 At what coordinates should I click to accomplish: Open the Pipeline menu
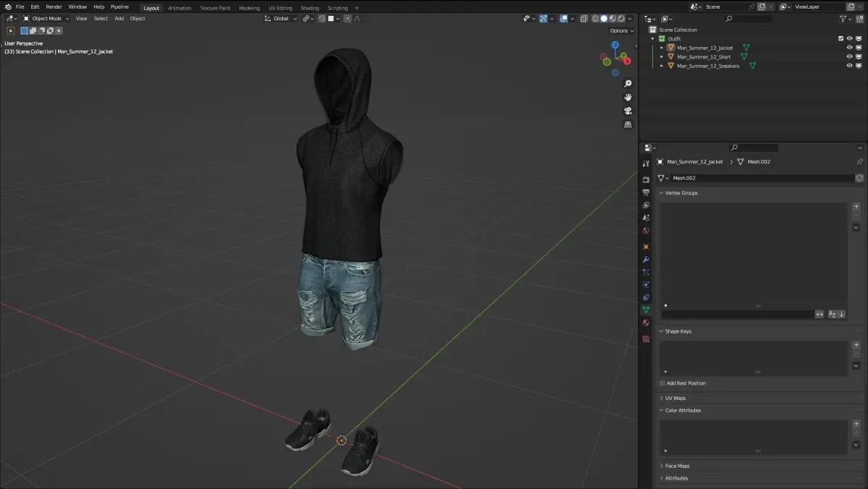(x=119, y=7)
